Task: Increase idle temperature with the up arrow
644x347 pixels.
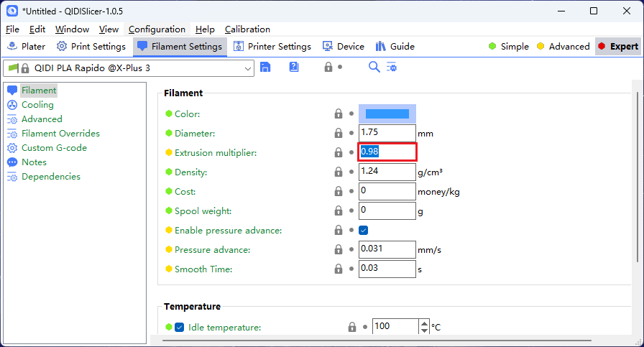Action: tap(424, 323)
